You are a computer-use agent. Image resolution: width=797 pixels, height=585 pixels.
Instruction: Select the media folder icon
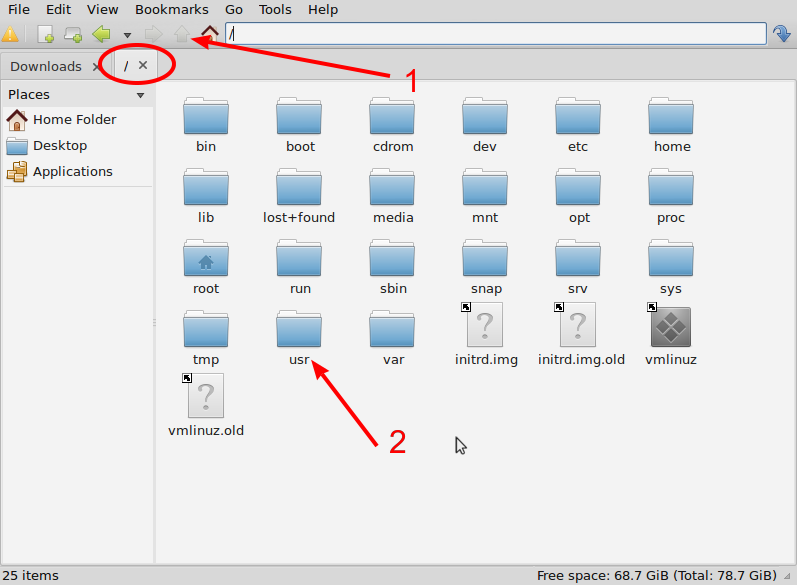click(392, 188)
